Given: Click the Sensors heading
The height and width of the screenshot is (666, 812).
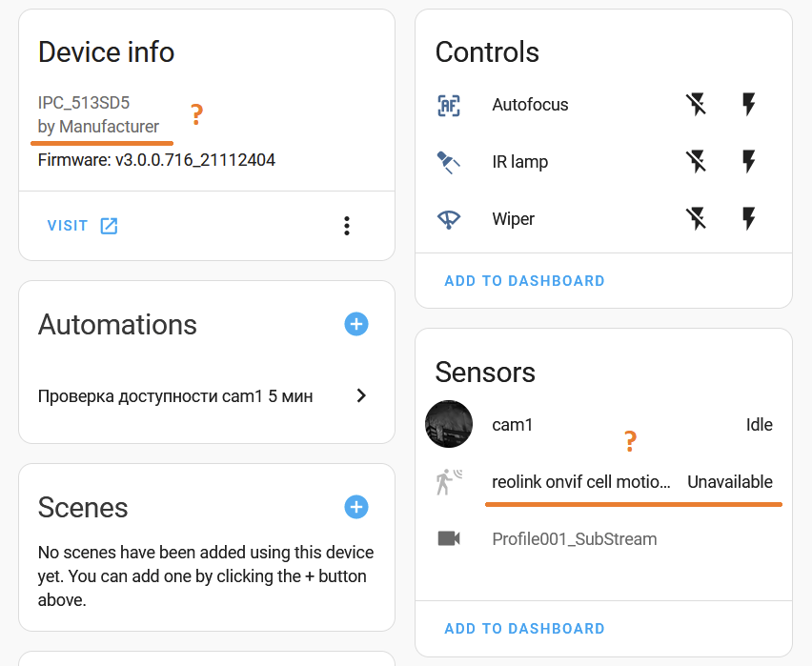Looking at the screenshot, I should (x=485, y=373).
